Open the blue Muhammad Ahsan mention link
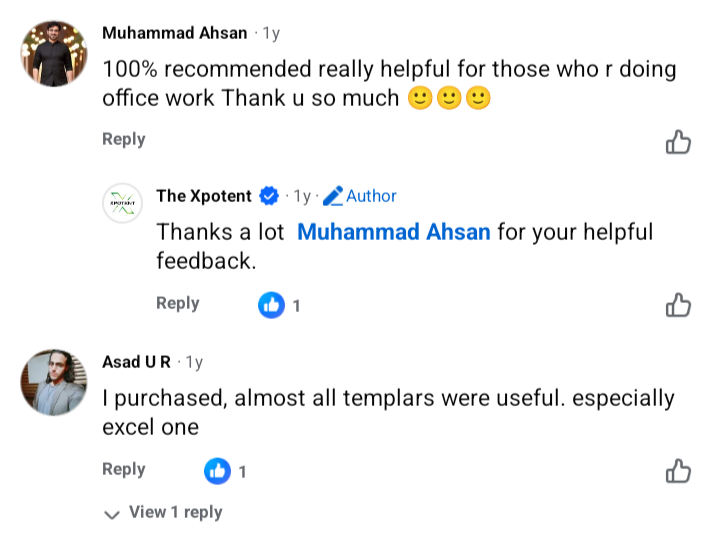 tap(394, 232)
